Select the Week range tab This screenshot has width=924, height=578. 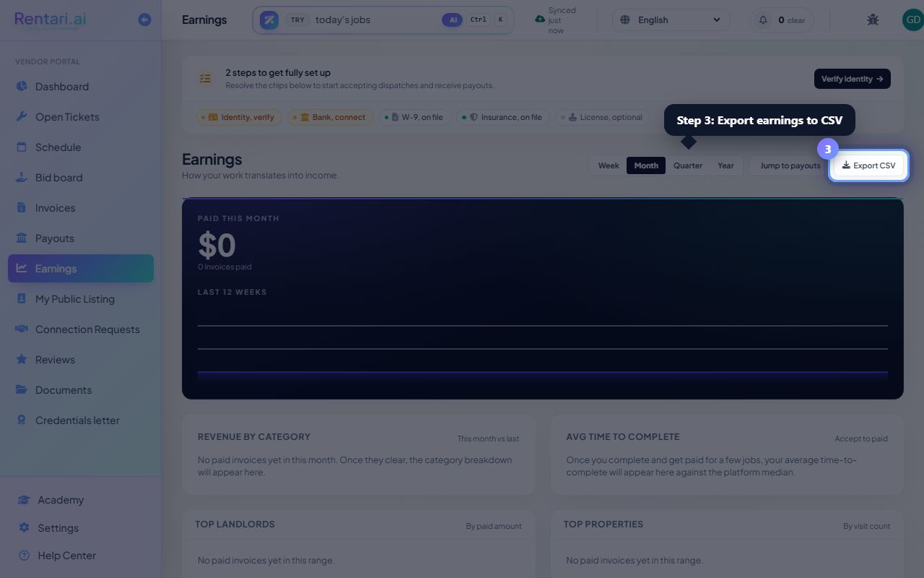pyautogui.click(x=609, y=165)
